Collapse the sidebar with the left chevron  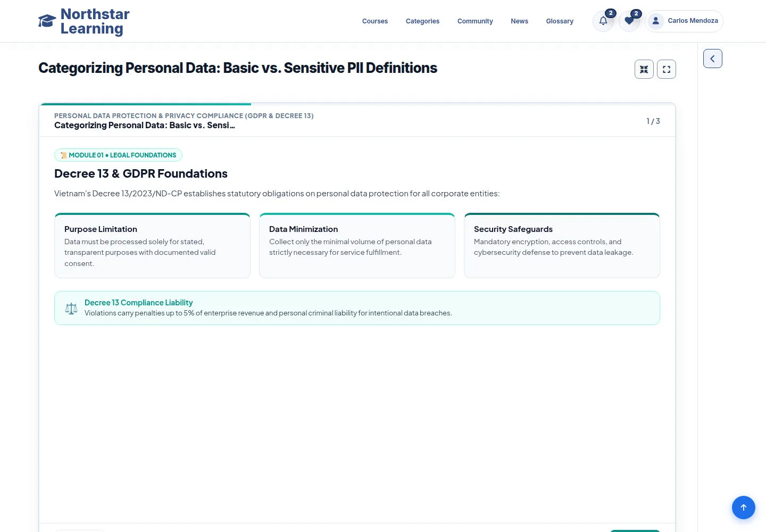[x=713, y=59]
